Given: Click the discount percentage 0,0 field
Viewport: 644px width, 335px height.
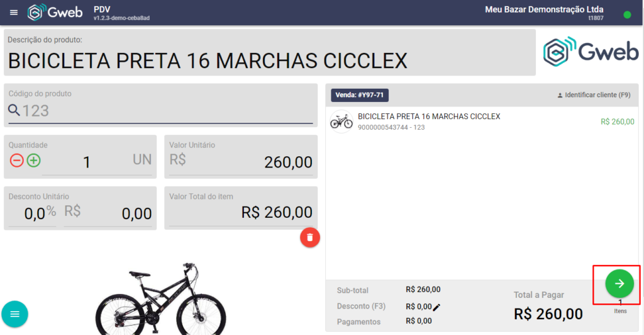Looking at the screenshot, I should pyautogui.click(x=33, y=213).
